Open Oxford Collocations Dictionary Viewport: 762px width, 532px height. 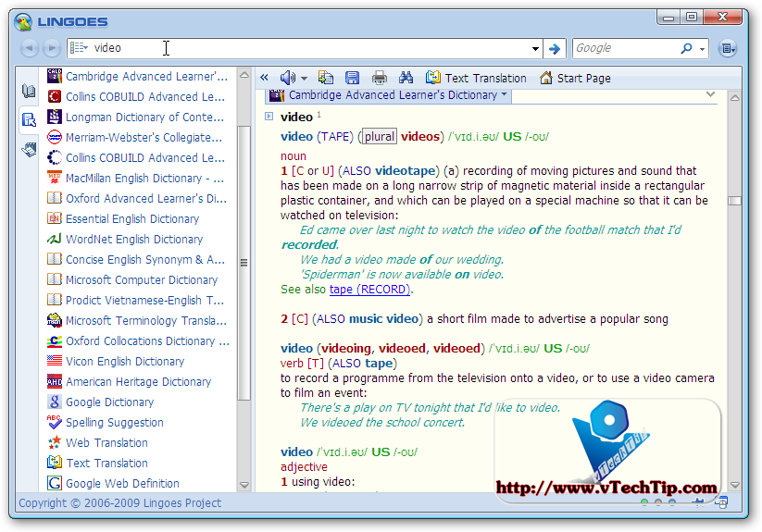tap(139, 341)
